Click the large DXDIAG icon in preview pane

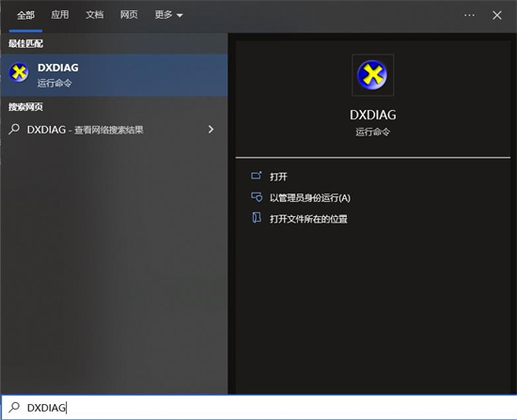[372, 75]
